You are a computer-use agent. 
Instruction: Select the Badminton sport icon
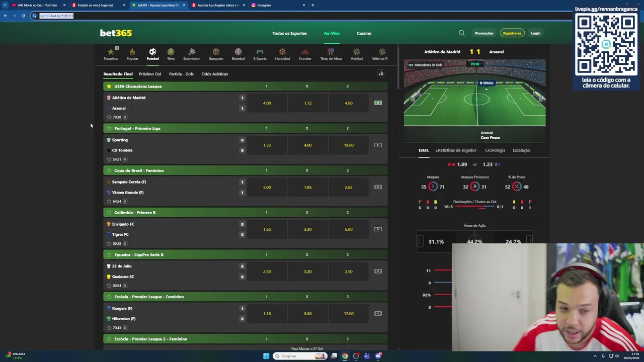click(192, 54)
